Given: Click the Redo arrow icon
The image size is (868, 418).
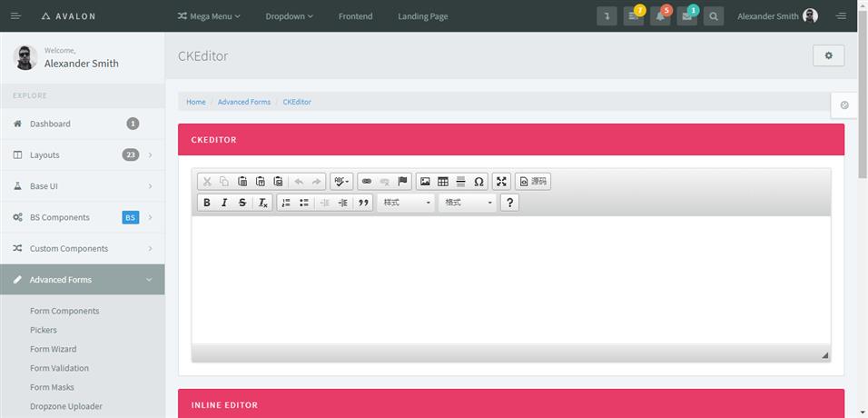Looking at the screenshot, I should 316,181.
